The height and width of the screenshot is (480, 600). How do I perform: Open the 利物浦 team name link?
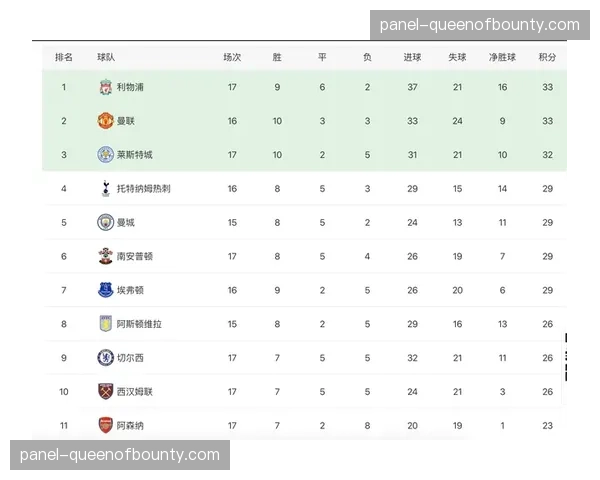coord(130,87)
